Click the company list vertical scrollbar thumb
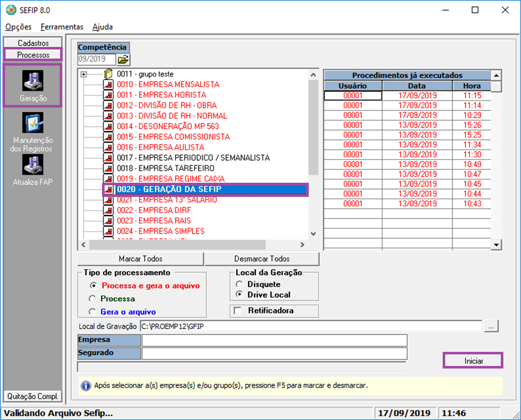The height and width of the screenshot is (420, 521). click(x=313, y=128)
